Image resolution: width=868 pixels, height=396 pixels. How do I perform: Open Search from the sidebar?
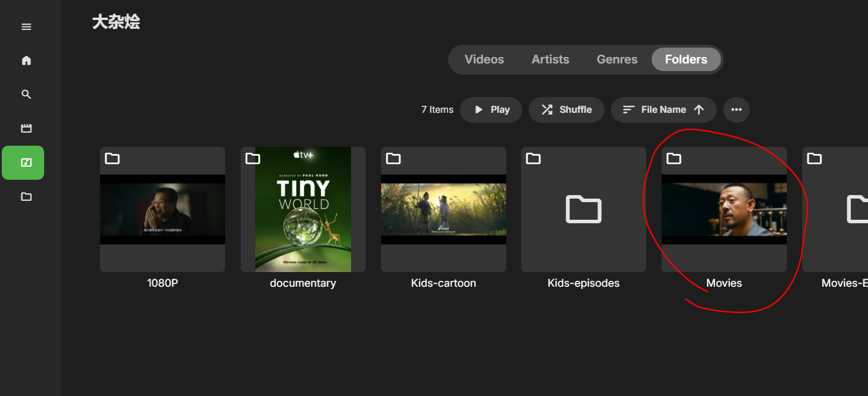pyautogui.click(x=26, y=95)
